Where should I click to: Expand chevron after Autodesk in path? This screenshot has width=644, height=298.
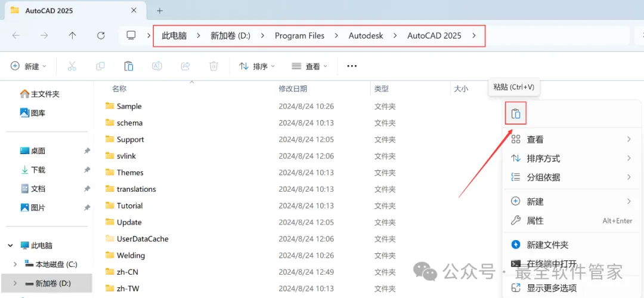click(395, 36)
